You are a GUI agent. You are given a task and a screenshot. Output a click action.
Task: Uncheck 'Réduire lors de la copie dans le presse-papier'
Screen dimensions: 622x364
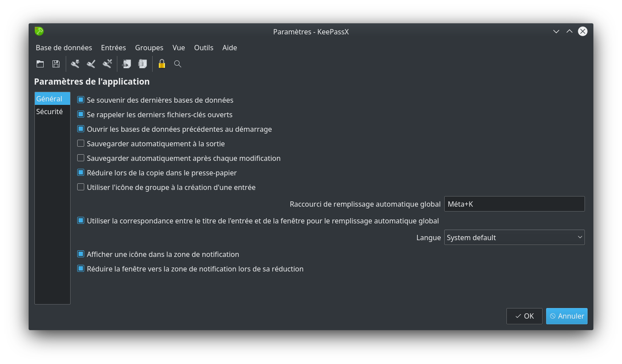(x=81, y=172)
